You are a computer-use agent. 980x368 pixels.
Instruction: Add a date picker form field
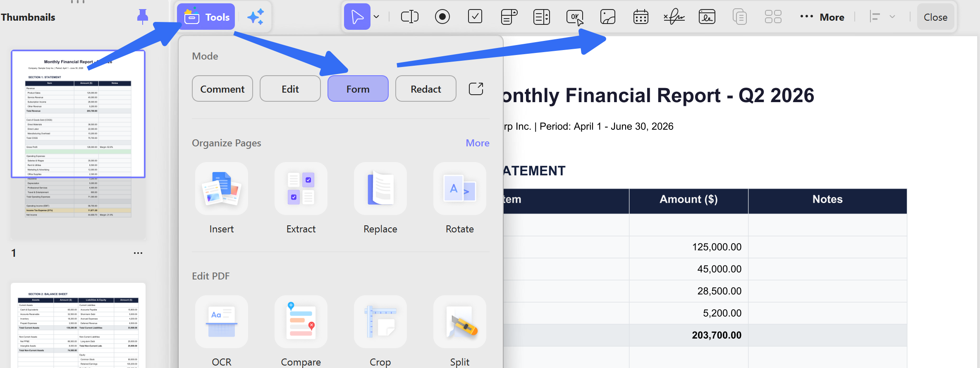point(641,17)
